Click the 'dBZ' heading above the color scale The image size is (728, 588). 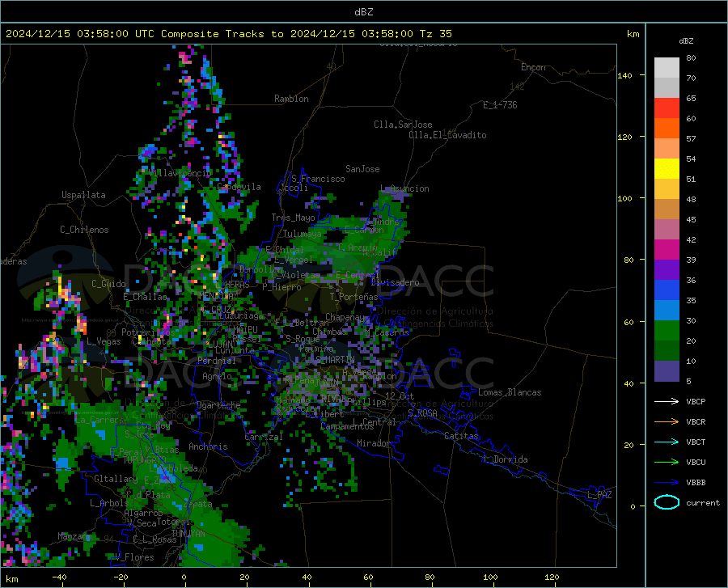(x=686, y=40)
